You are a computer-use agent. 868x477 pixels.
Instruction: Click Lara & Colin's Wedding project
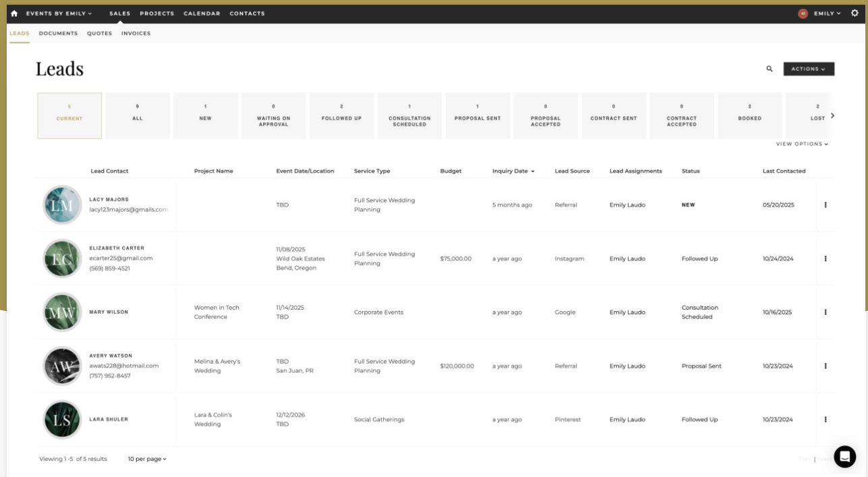212,420
